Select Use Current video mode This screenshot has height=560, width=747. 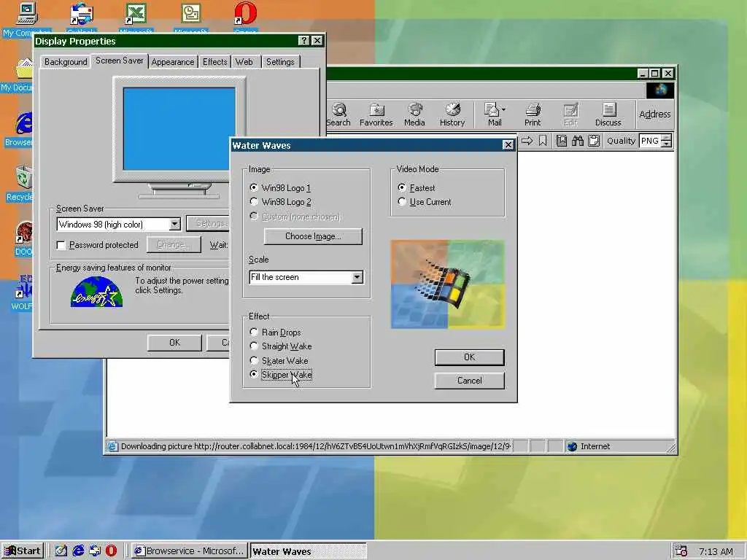(x=425, y=202)
